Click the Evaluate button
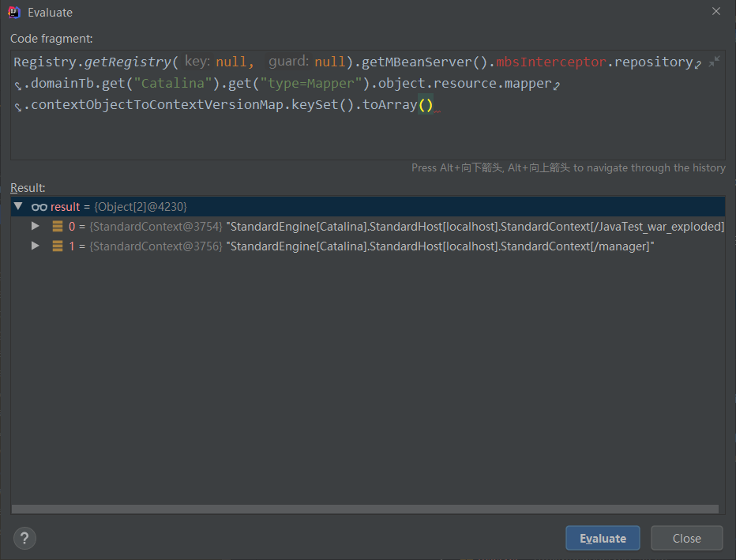Image resolution: width=736 pixels, height=560 pixels. click(x=603, y=538)
